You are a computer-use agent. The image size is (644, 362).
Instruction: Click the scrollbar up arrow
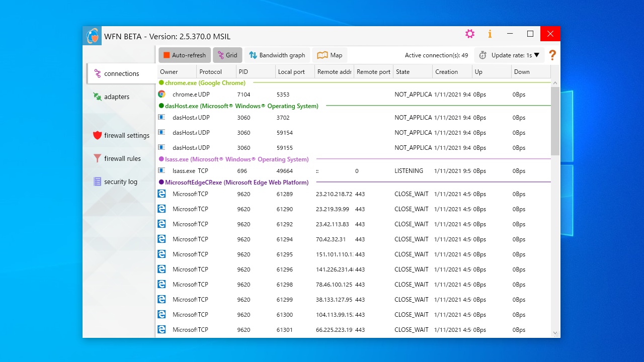click(x=555, y=83)
